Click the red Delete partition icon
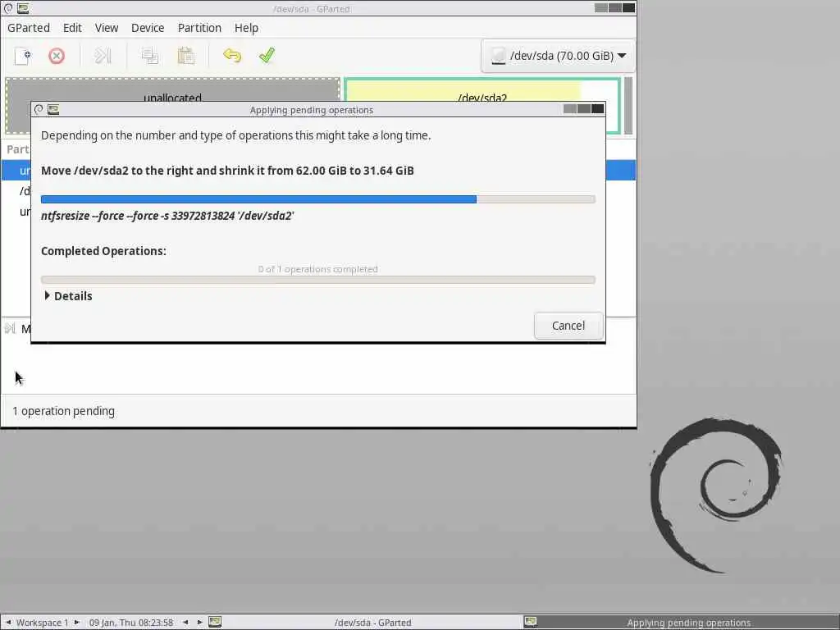The height and width of the screenshot is (630, 840). point(57,56)
